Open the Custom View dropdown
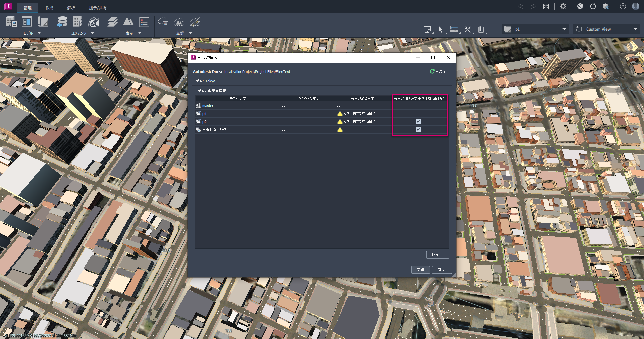644x339 pixels. 606,29
